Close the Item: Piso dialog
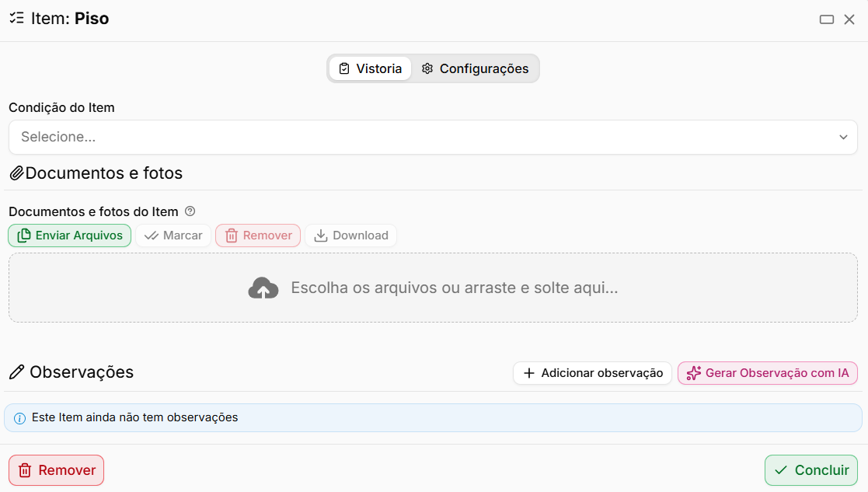This screenshot has width=868, height=492. pyautogui.click(x=849, y=19)
